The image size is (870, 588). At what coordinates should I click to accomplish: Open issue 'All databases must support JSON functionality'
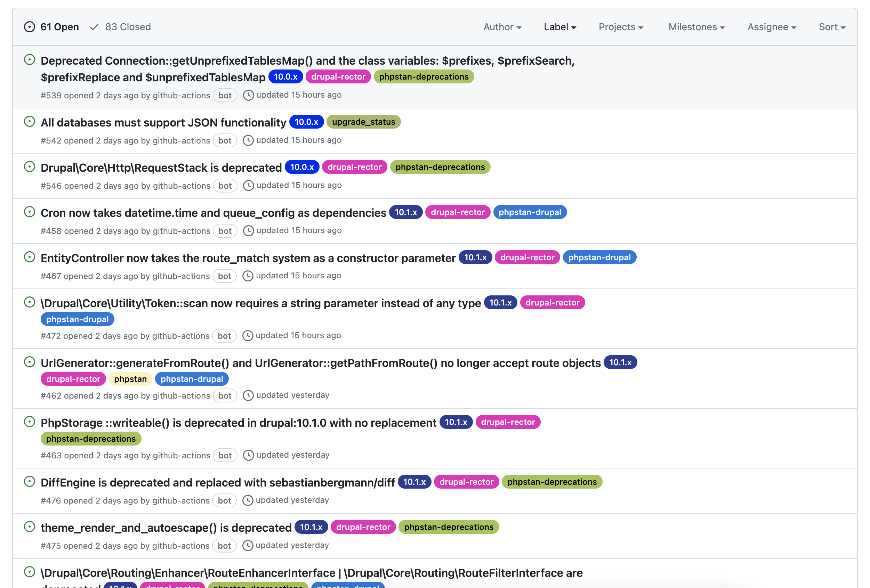tap(163, 122)
